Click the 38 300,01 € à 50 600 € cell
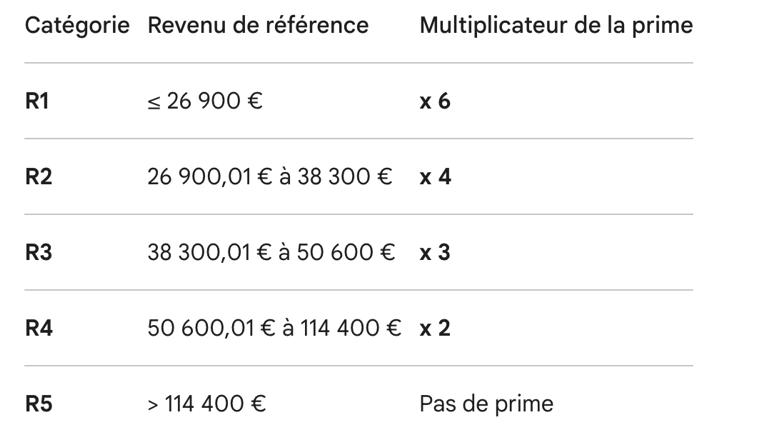 point(271,252)
